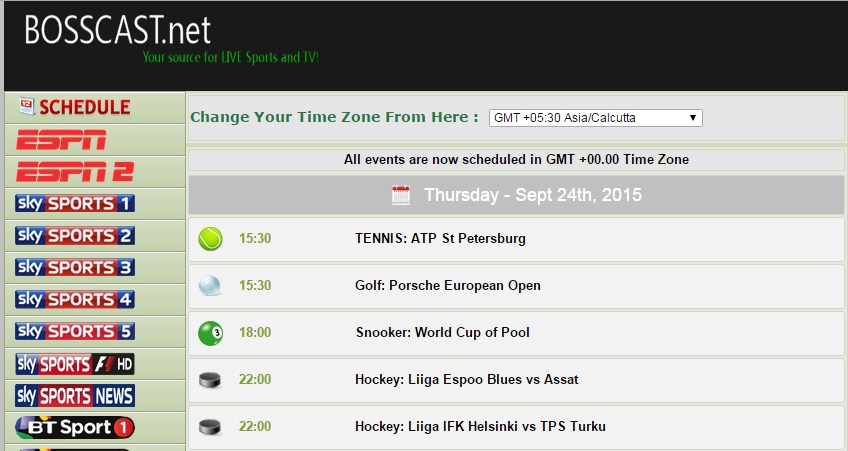Viewport: 848px width, 451px height.
Task: Click the golf ball icon
Action: 210,286
